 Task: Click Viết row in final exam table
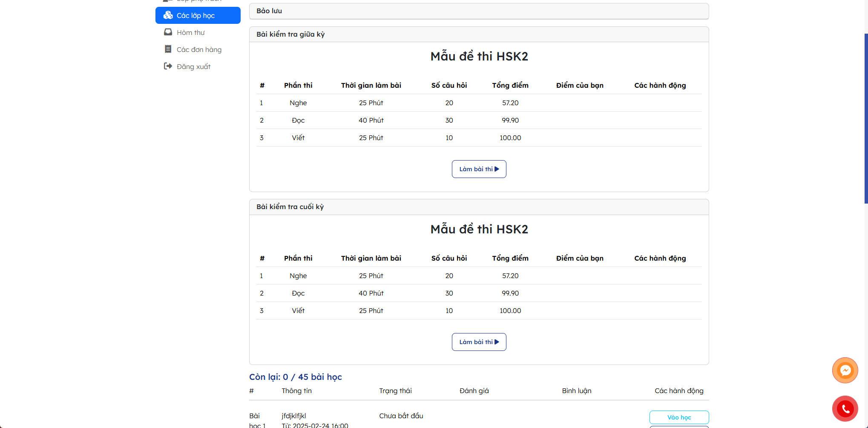coord(479,311)
